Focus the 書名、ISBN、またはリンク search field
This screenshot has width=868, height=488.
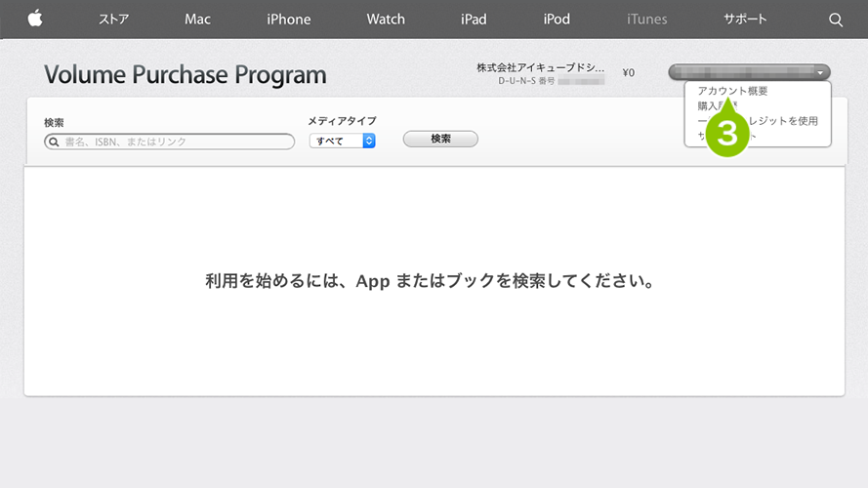pos(169,142)
